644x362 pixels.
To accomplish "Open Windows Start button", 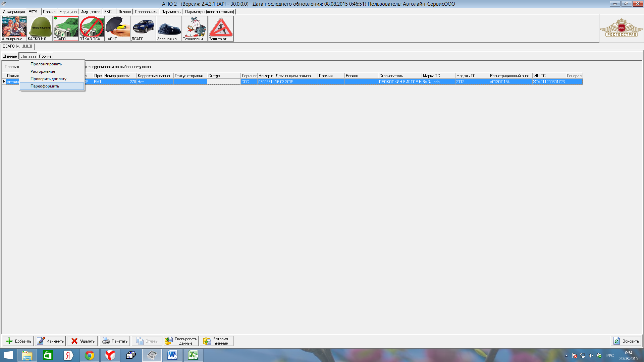I will [8, 355].
